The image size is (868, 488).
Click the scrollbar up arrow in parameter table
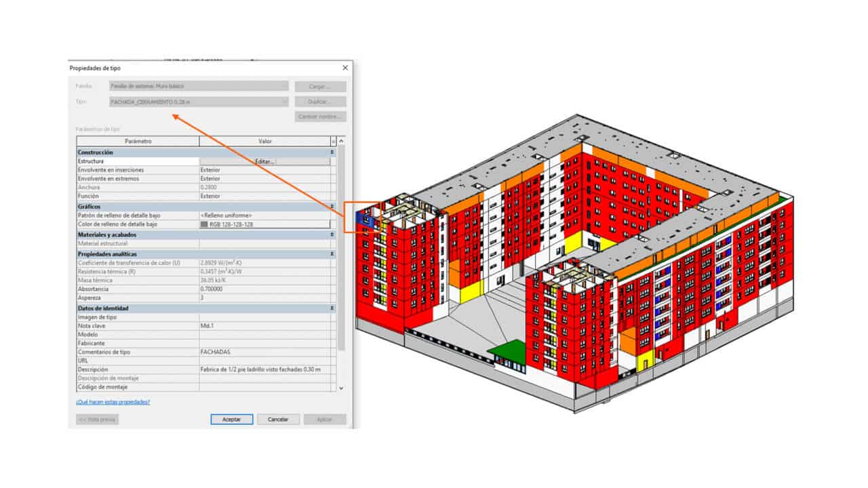[x=341, y=141]
